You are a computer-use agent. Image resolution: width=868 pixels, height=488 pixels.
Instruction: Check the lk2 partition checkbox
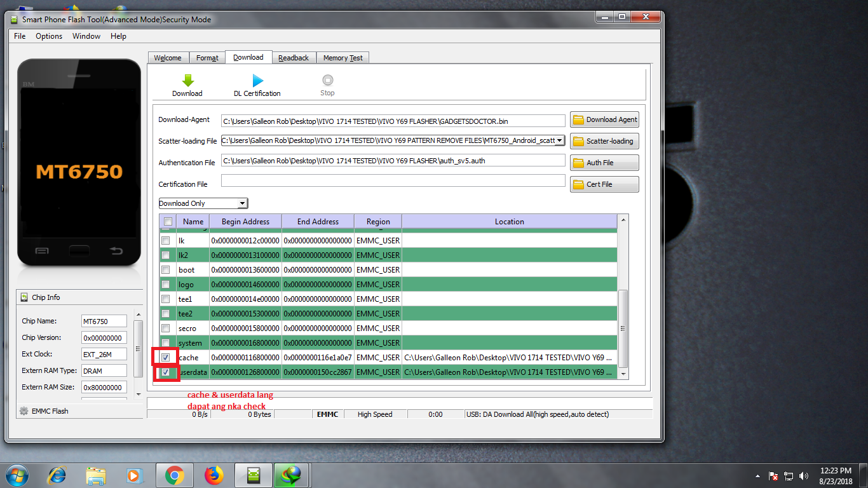(x=165, y=255)
